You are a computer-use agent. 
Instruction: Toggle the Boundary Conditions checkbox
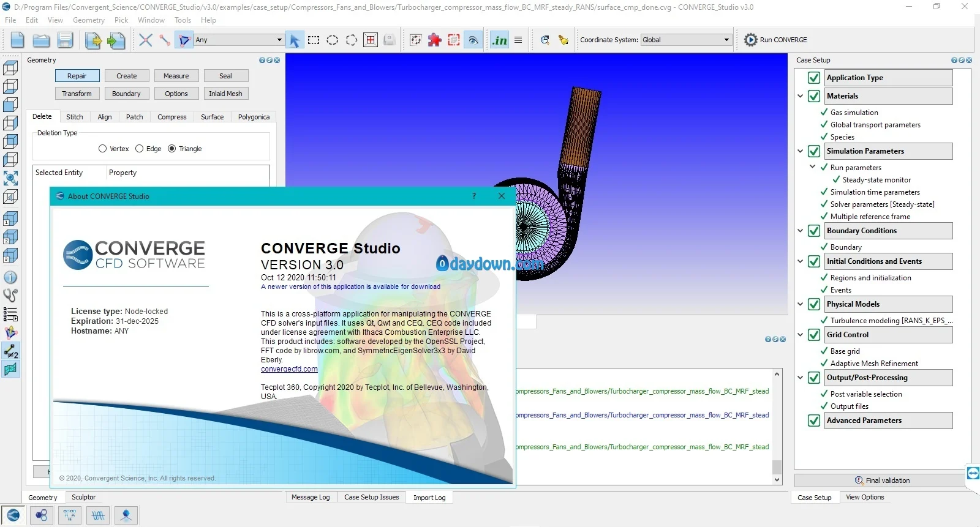pos(814,231)
